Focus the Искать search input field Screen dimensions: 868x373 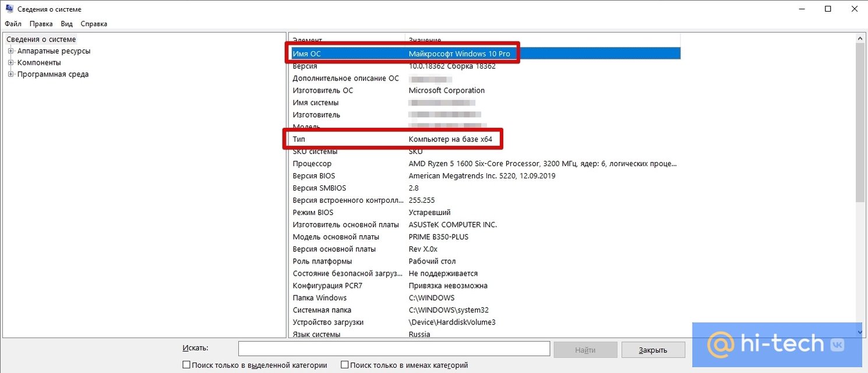click(394, 349)
